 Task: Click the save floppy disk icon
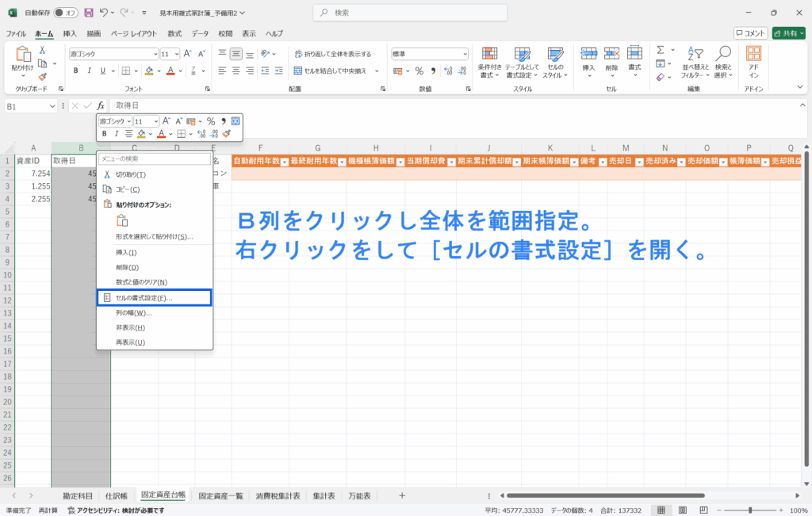click(89, 13)
